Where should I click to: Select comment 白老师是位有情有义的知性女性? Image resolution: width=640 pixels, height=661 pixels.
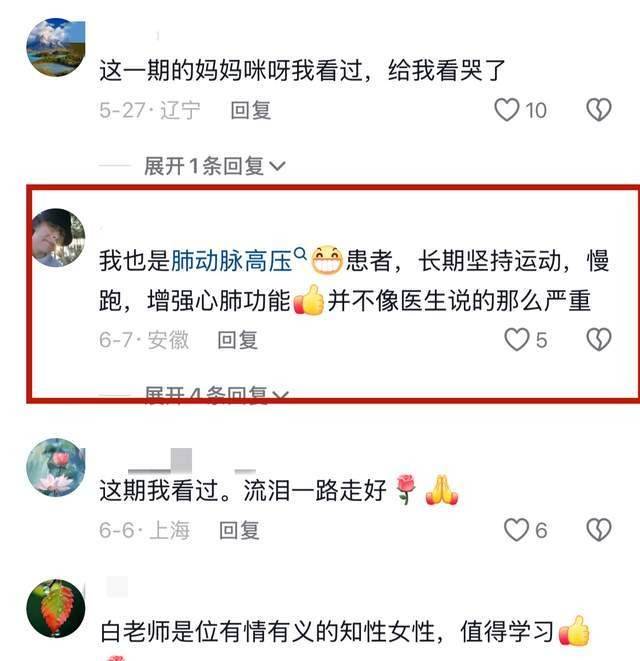(x=344, y=631)
